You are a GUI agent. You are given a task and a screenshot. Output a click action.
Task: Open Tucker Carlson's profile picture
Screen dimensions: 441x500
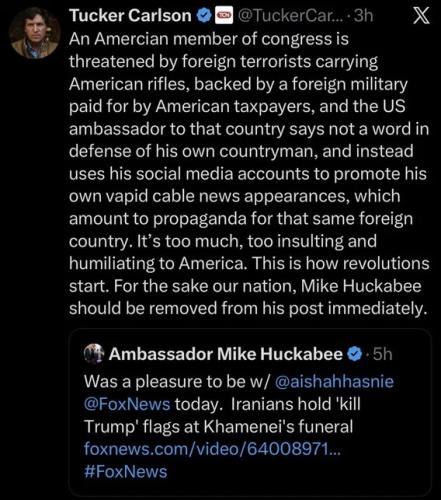(35, 33)
